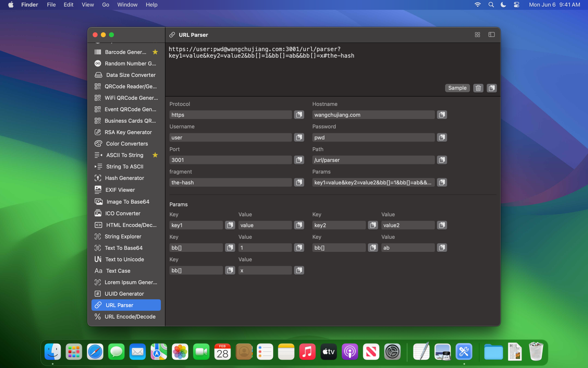Viewport: 588px width, 368px height.
Task: Open Random Number Generator tool
Action: [x=126, y=63]
